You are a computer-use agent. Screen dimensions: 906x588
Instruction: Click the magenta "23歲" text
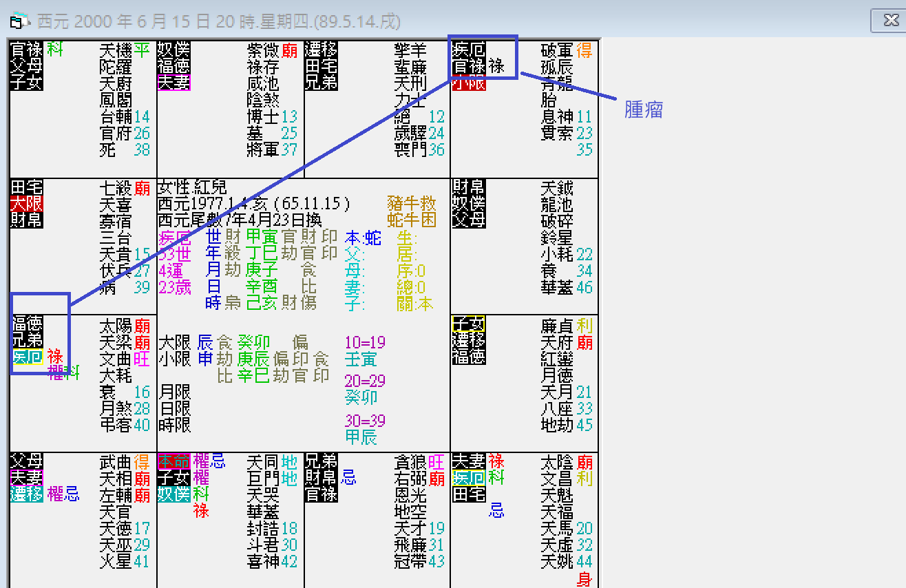(175, 287)
